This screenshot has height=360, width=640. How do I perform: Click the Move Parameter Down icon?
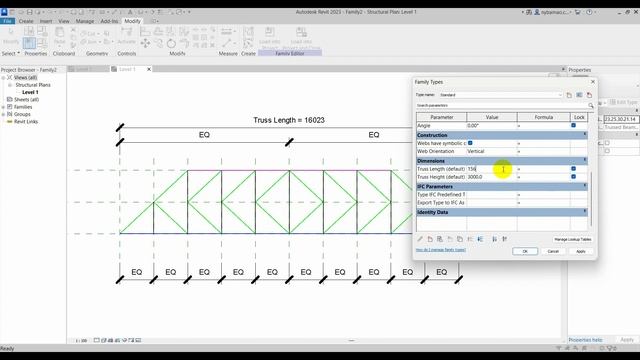pyautogui.click(x=480, y=239)
